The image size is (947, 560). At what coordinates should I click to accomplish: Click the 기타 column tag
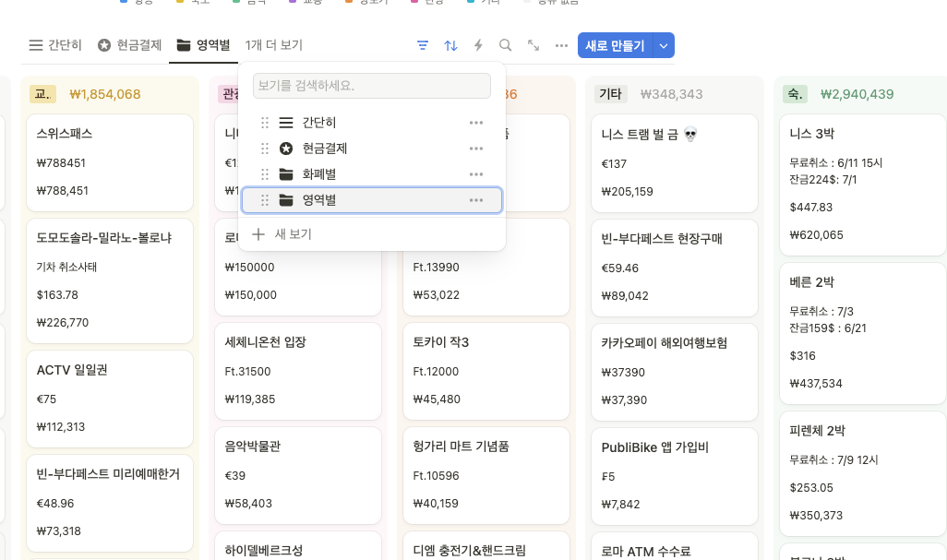611,94
